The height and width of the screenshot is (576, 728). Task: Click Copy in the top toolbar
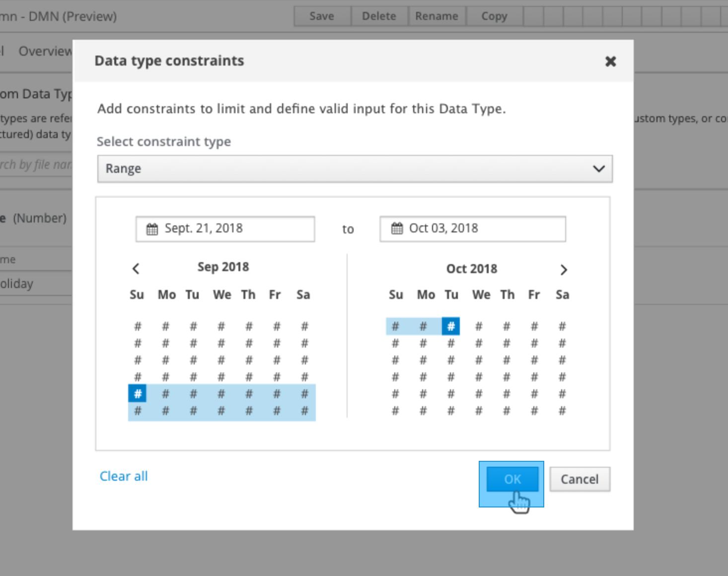point(494,16)
